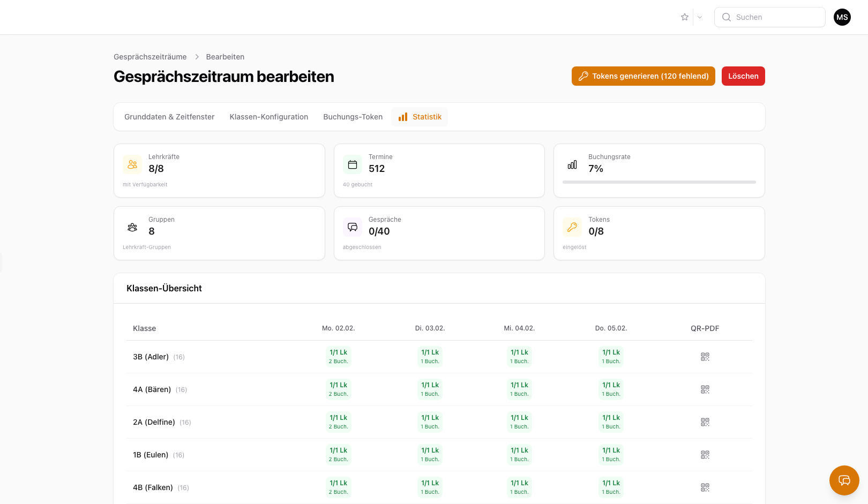Select the Statistik tab
Screen dimensions: 868x504
coord(420,117)
